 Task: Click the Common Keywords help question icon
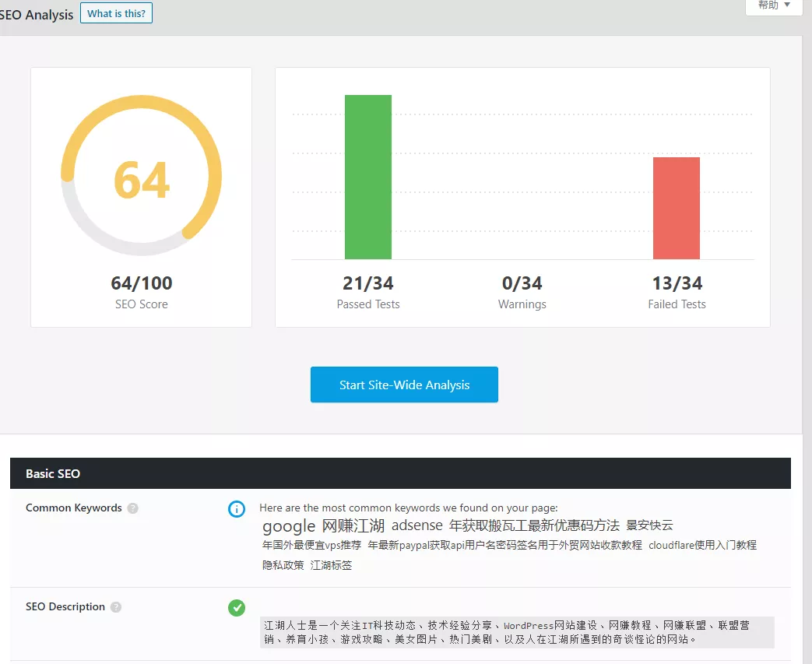[x=133, y=508]
